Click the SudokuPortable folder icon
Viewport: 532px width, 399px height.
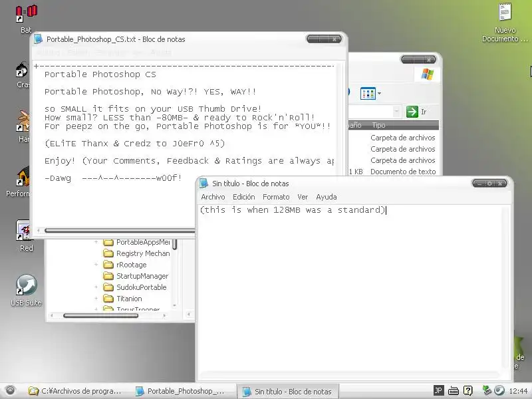[x=108, y=287]
